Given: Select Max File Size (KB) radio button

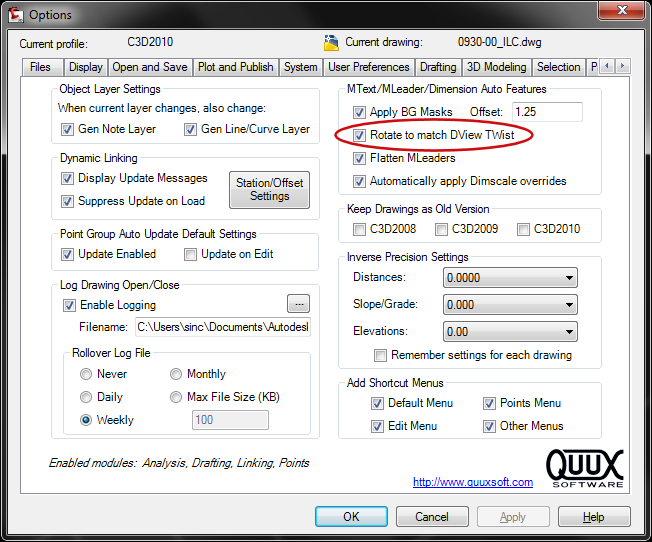Looking at the screenshot, I should 176,397.
